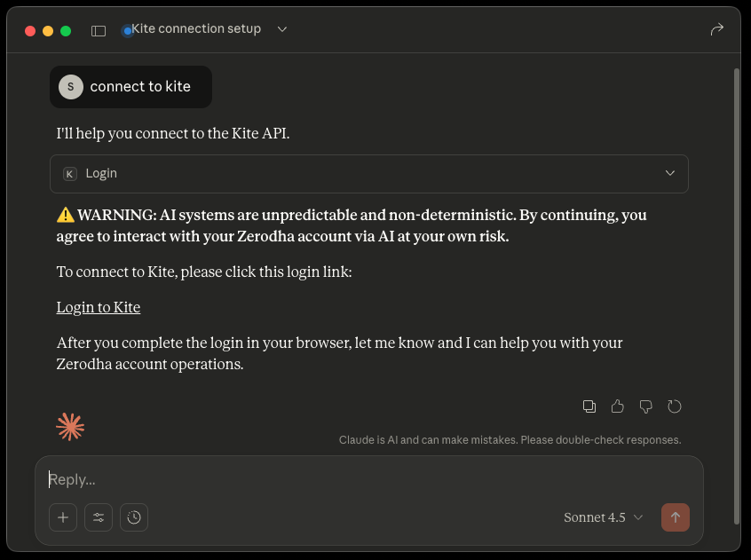Open the search and tools settings icon

(x=99, y=517)
